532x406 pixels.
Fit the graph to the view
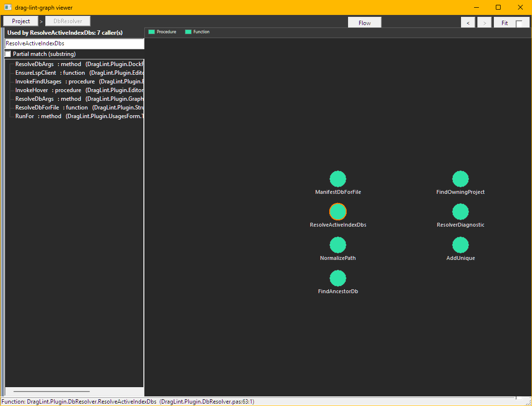(504, 23)
